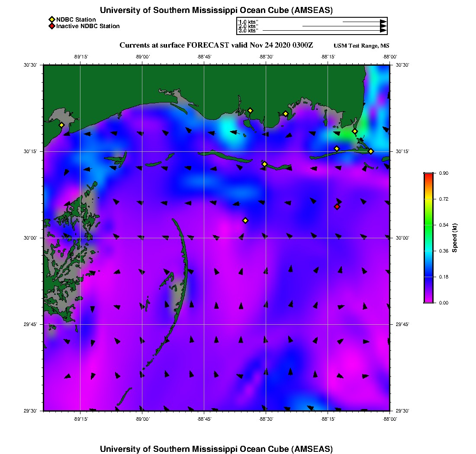Click the -89°00' label on the top axis
Screen dimensions: 476x454
tap(142, 57)
